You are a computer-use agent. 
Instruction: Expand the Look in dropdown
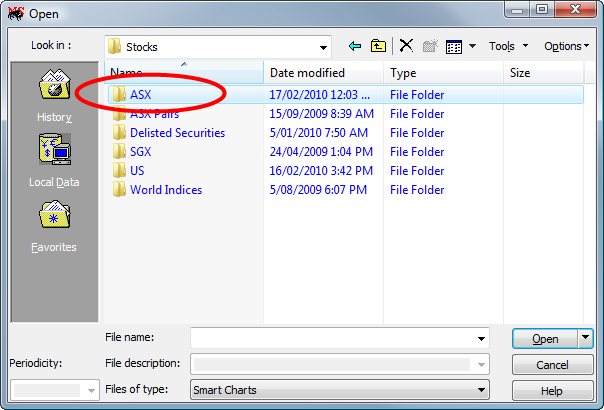pos(323,47)
